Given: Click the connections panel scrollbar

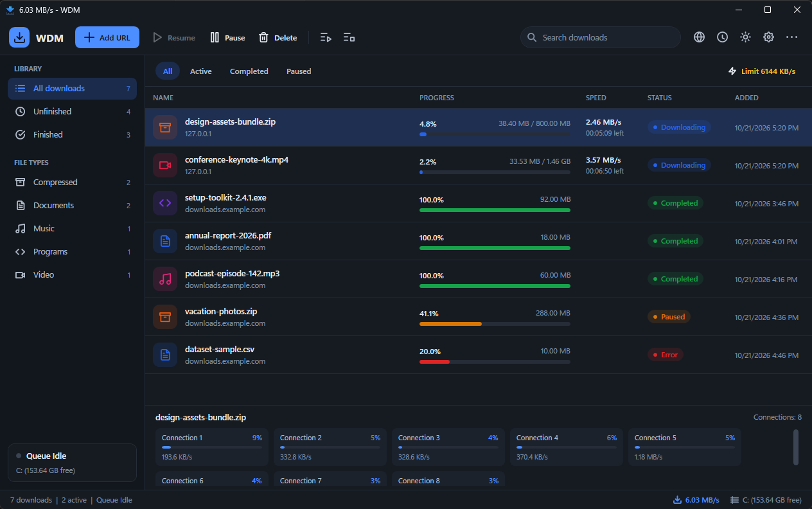Looking at the screenshot, I should (x=796, y=447).
